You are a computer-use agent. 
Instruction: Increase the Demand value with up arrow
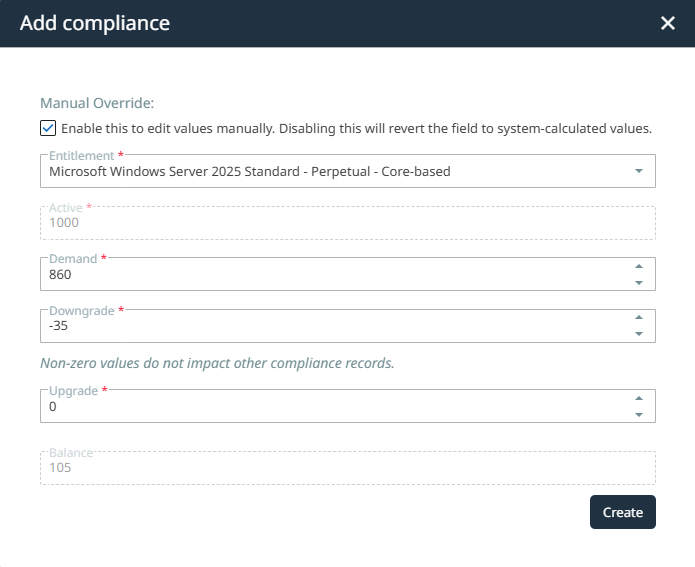point(639,266)
